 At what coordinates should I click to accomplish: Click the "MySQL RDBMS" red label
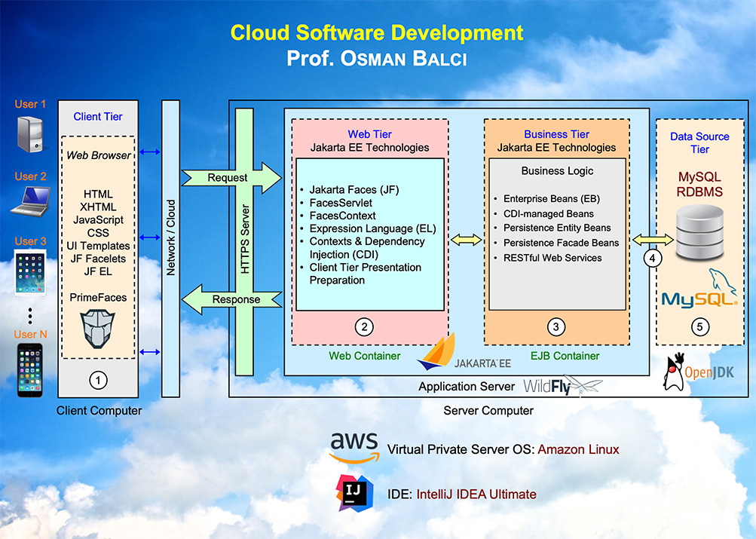(699, 184)
